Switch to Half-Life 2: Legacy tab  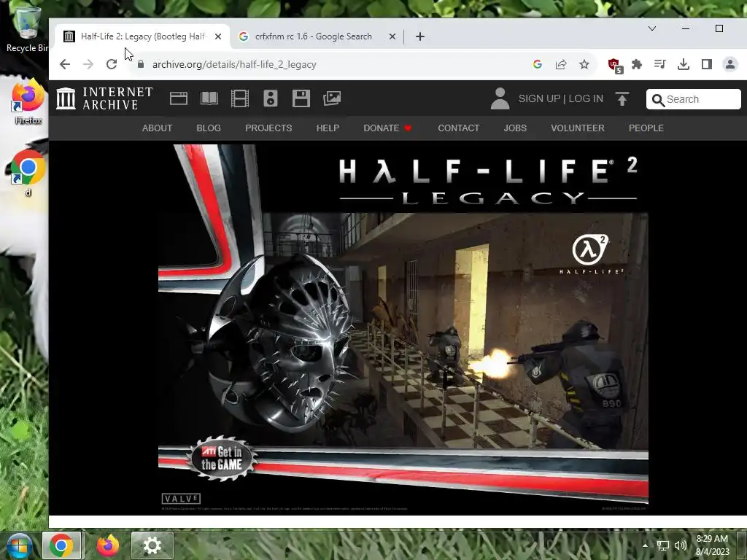click(x=142, y=36)
